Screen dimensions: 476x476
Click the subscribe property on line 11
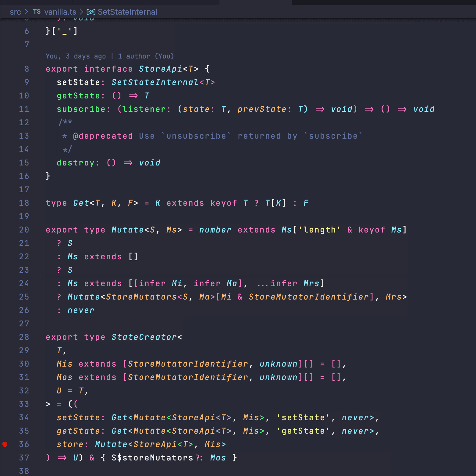81,109
